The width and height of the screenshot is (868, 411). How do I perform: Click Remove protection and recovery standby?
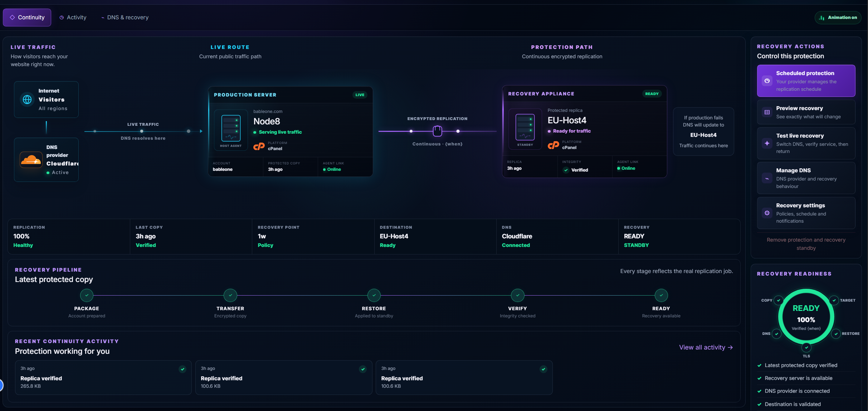coord(806,244)
